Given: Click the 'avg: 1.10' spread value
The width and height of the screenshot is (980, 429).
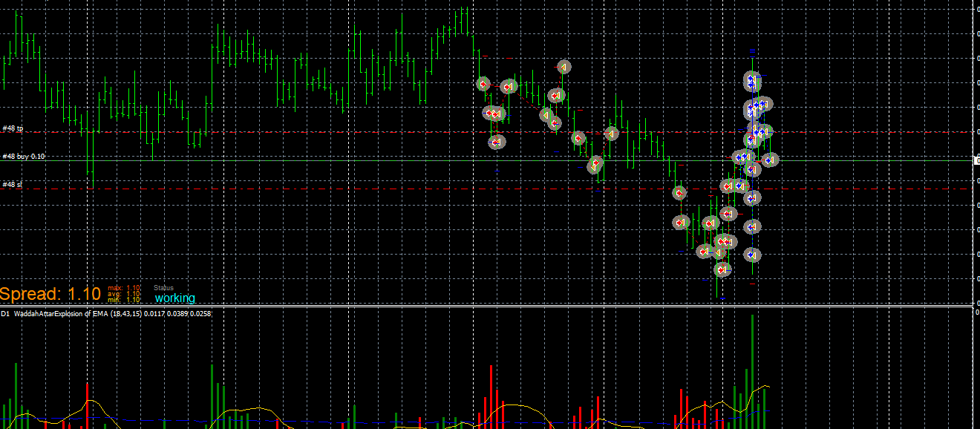Looking at the screenshot, I should [124, 294].
